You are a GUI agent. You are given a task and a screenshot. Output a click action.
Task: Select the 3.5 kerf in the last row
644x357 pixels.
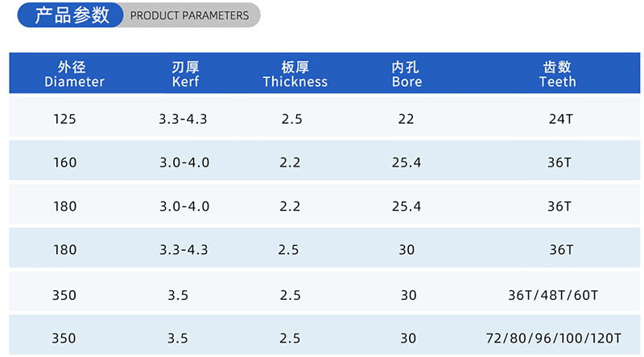coord(178,339)
